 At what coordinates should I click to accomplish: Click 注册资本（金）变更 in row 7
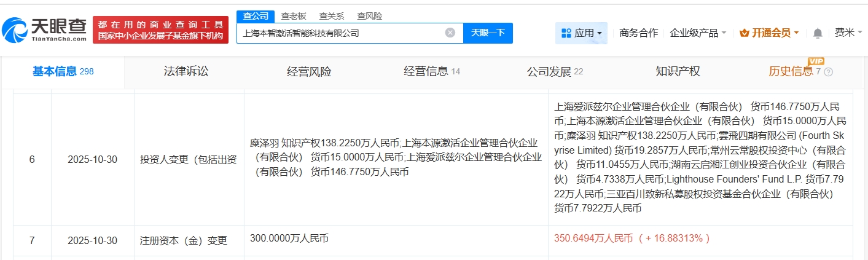pyautogui.click(x=184, y=240)
